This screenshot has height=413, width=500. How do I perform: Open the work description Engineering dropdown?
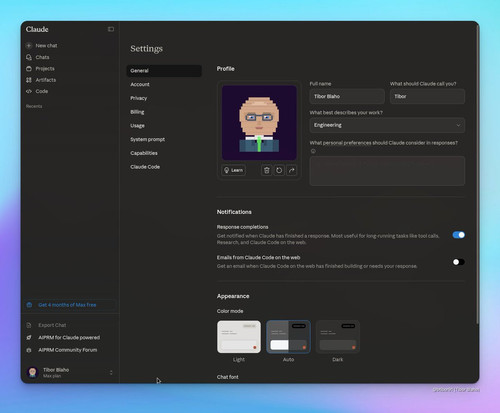(387, 125)
